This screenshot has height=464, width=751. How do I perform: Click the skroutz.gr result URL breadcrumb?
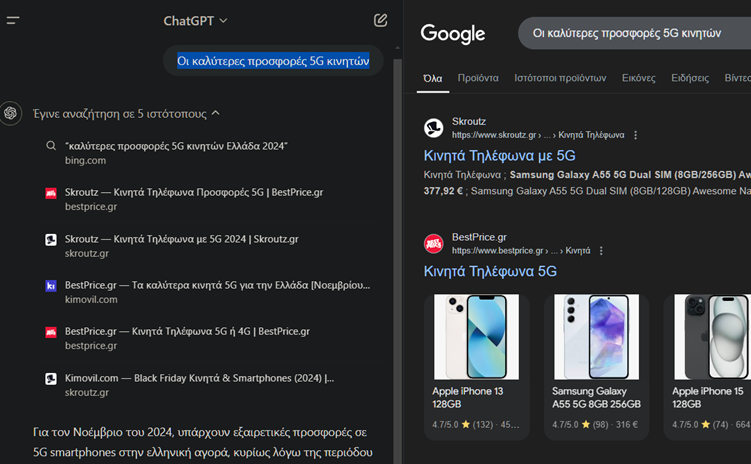[x=538, y=135]
